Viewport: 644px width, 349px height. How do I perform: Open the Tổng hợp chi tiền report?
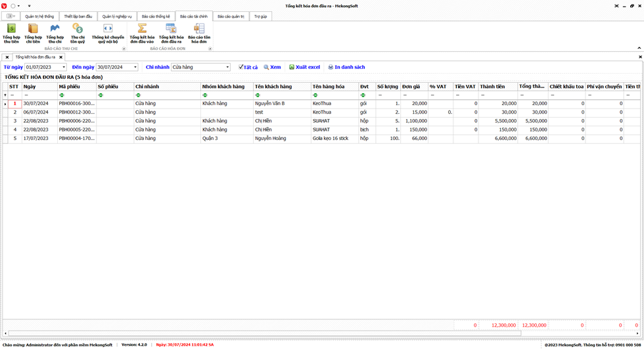click(33, 33)
